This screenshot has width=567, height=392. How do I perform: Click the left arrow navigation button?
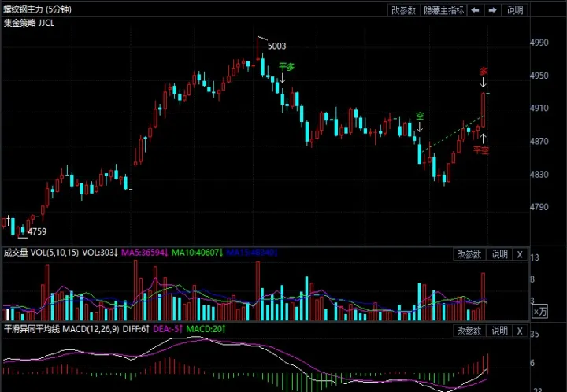[476, 10]
